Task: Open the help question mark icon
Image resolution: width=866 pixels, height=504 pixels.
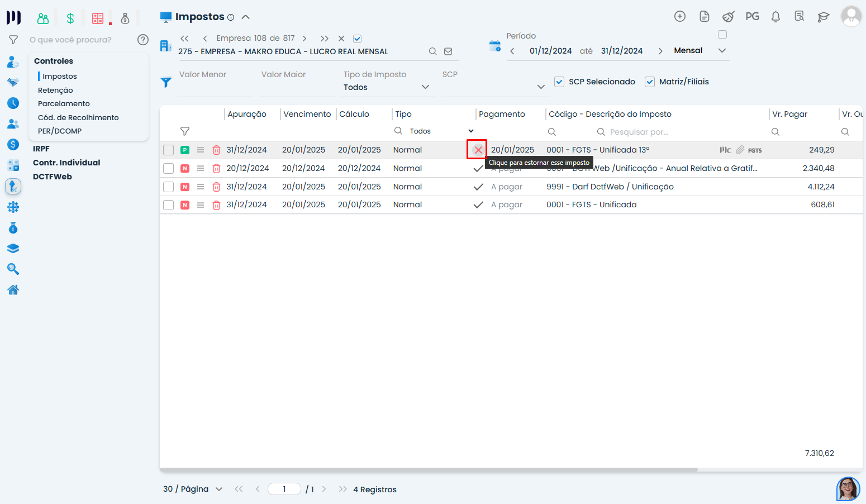Action: [143, 40]
